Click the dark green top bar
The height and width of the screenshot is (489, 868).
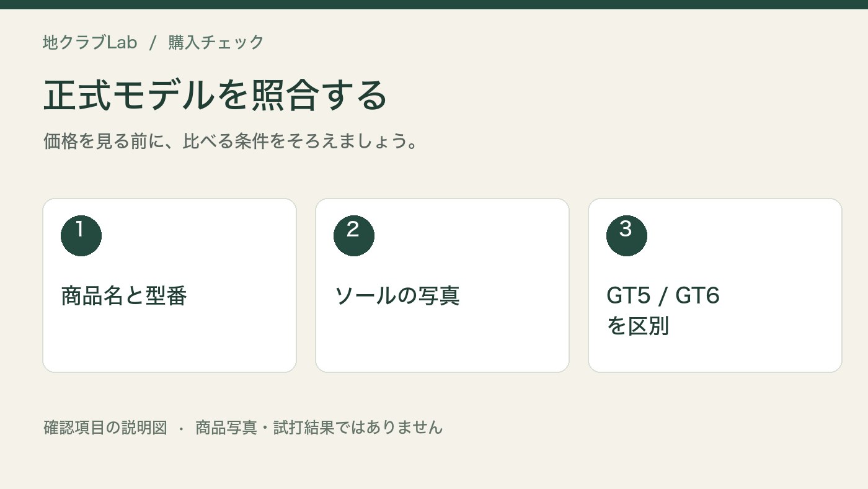[434, 4]
